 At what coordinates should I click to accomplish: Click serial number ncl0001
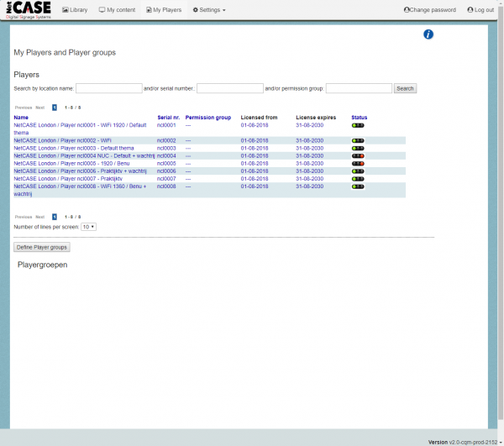click(166, 125)
